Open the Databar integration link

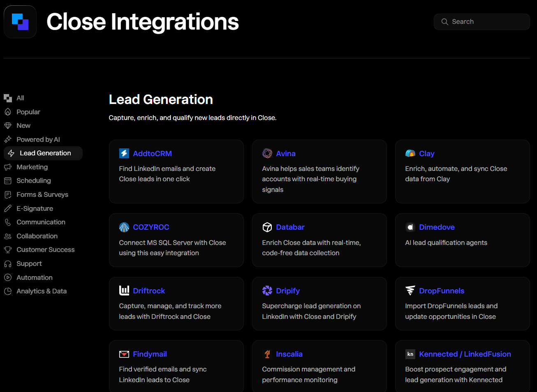pos(290,227)
